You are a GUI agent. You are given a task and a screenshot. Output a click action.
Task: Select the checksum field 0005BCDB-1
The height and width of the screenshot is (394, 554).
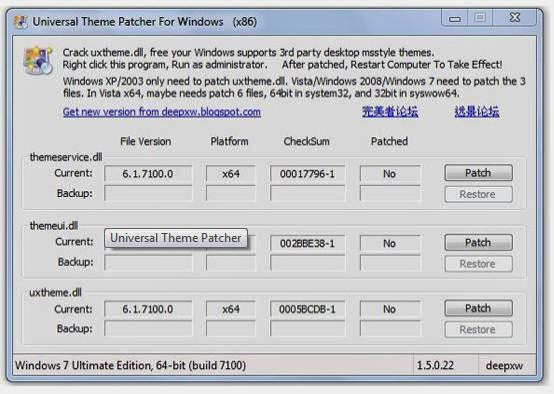[x=307, y=309]
